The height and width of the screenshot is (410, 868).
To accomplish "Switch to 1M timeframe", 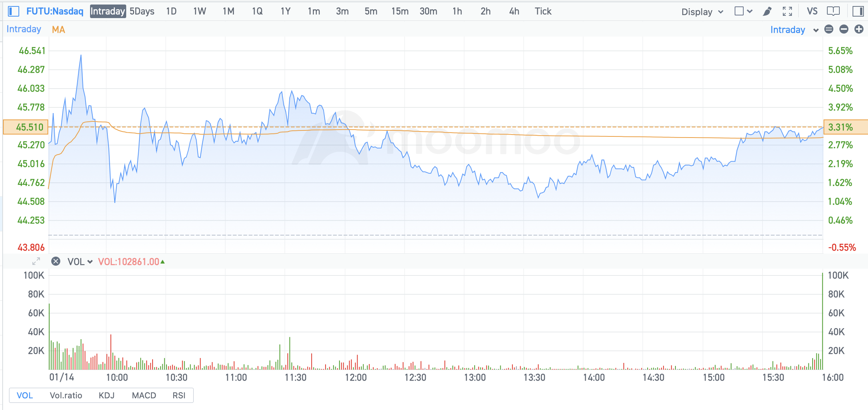I will (228, 11).
